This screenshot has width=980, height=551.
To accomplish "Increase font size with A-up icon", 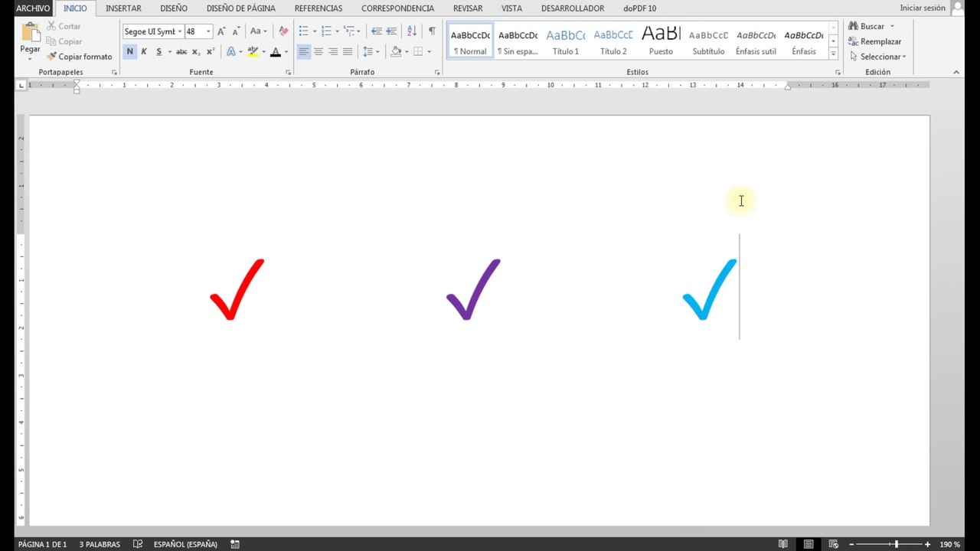I will tap(221, 31).
